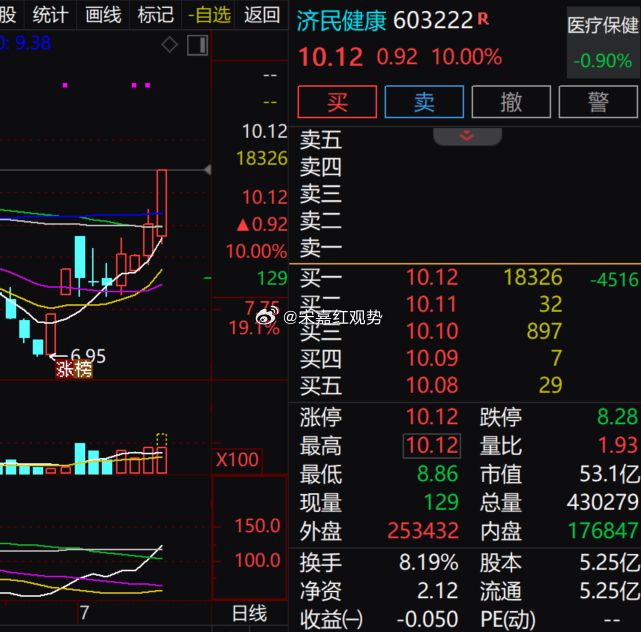Click the 买四 price 10.09

(432, 358)
